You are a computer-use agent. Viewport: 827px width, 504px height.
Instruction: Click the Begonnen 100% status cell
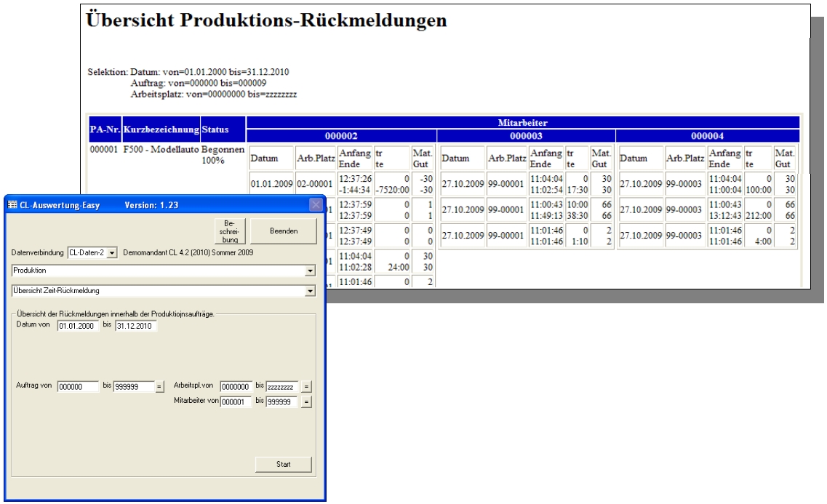223,155
